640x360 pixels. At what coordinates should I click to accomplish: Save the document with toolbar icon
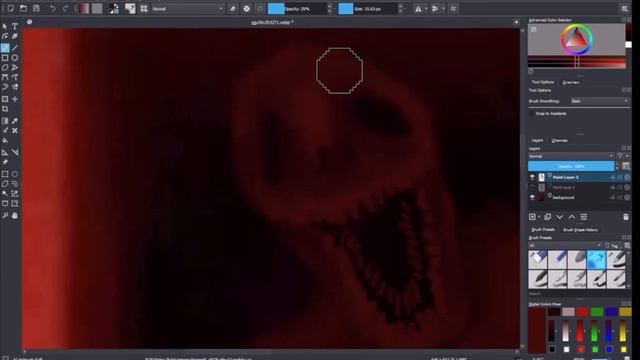(x=36, y=9)
